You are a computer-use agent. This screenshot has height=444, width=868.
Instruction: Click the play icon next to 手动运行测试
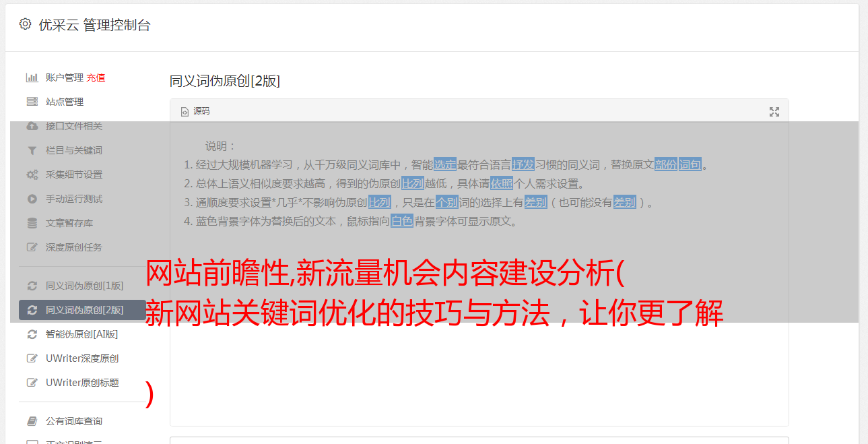click(x=32, y=199)
